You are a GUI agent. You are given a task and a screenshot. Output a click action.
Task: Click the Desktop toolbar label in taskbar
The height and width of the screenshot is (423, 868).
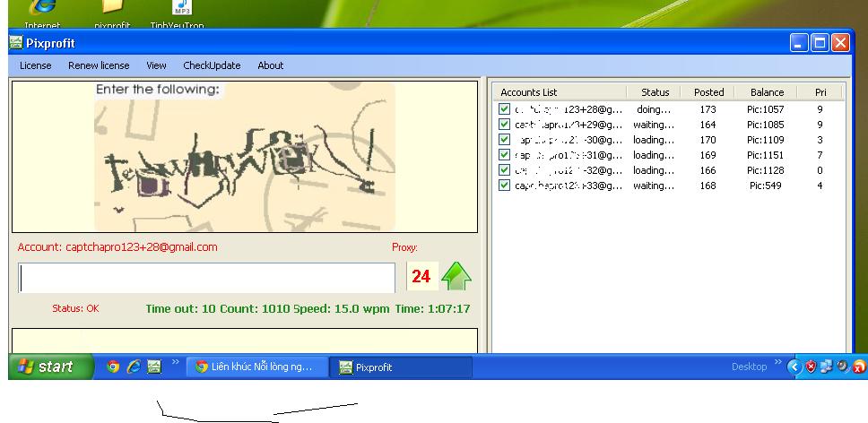tap(749, 367)
